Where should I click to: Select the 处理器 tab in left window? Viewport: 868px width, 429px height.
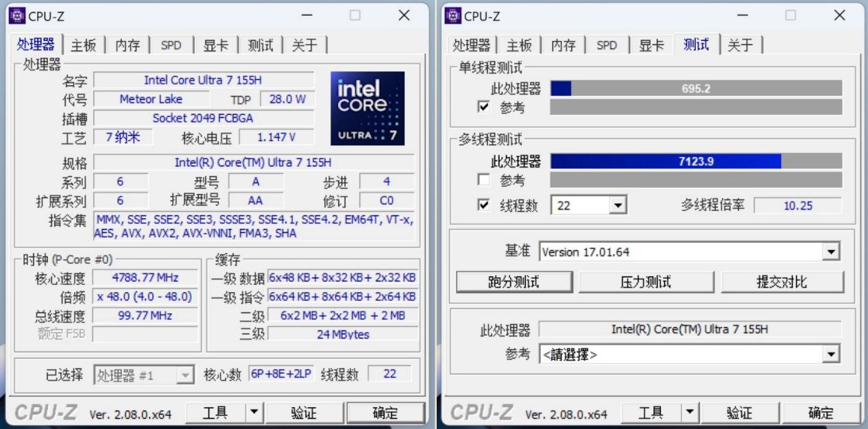(x=36, y=44)
